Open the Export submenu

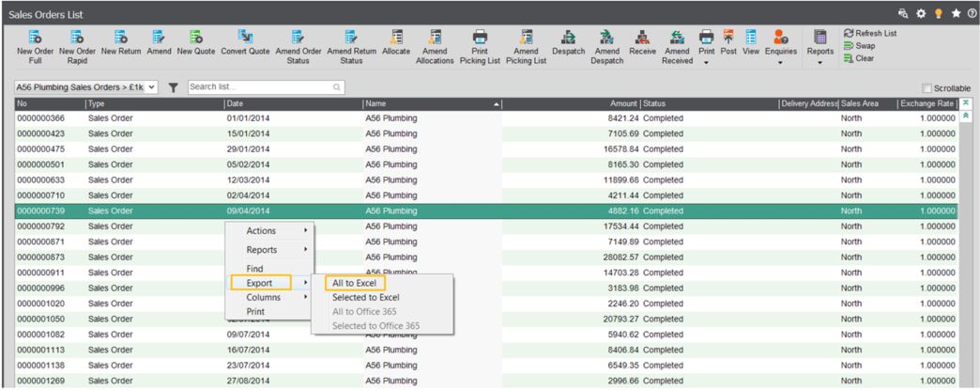point(269,283)
